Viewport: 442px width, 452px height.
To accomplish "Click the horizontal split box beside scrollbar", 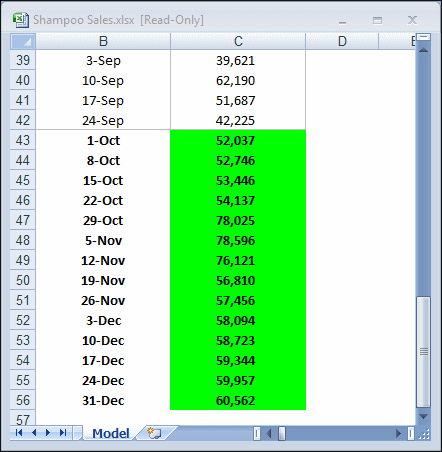I will [x=411, y=433].
